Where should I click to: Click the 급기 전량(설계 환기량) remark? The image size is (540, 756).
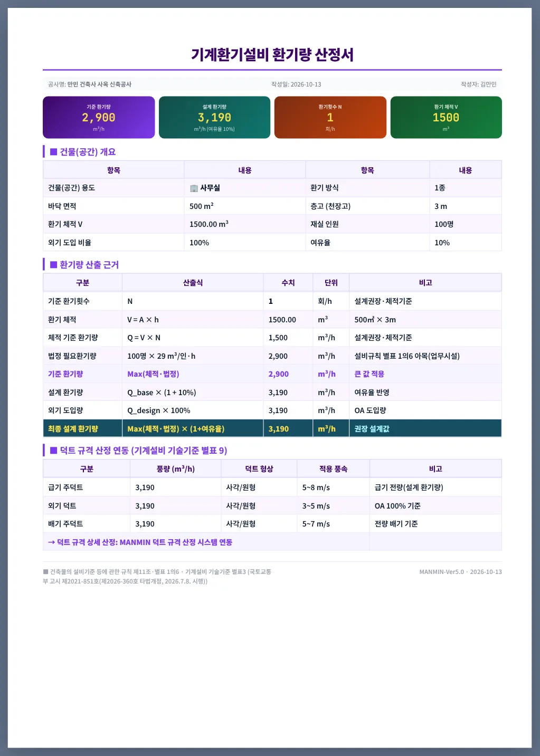pyautogui.click(x=409, y=487)
